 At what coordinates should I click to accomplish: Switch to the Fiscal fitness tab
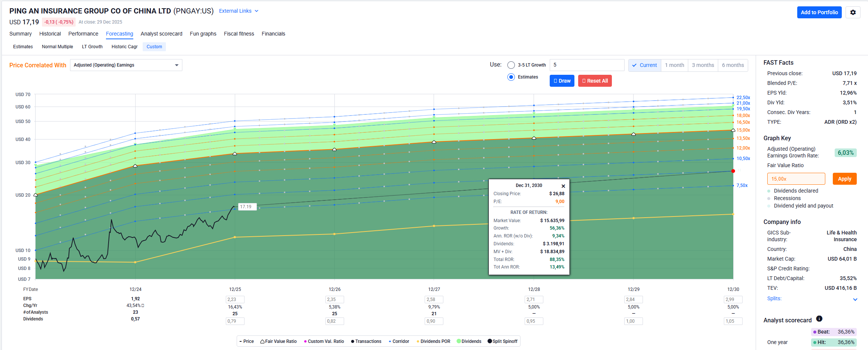coord(239,34)
